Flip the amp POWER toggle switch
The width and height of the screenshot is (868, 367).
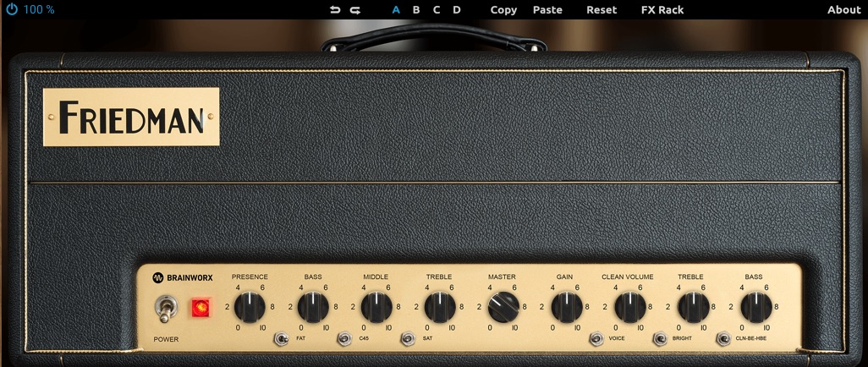click(165, 309)
